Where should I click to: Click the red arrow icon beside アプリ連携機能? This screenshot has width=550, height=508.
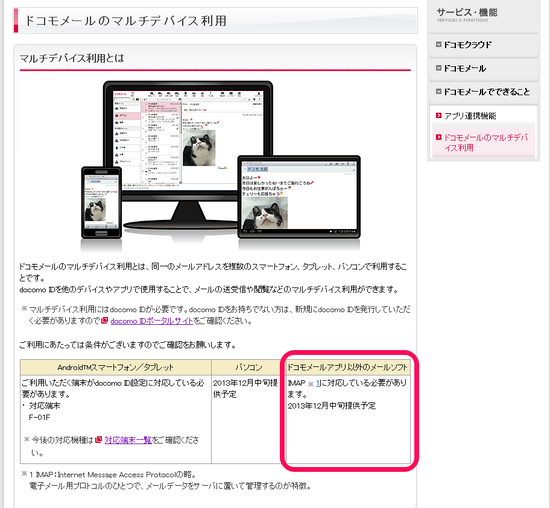[x=438, y=115]
